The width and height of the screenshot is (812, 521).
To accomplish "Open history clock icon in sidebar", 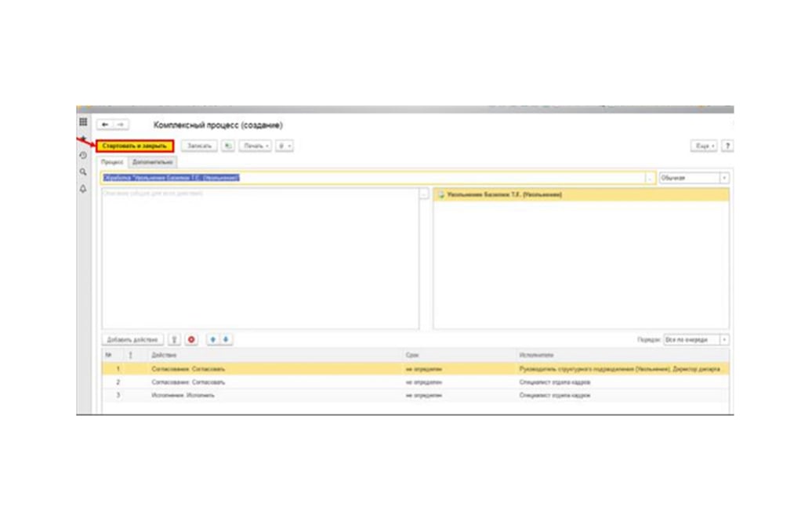I will pos(82,154).
